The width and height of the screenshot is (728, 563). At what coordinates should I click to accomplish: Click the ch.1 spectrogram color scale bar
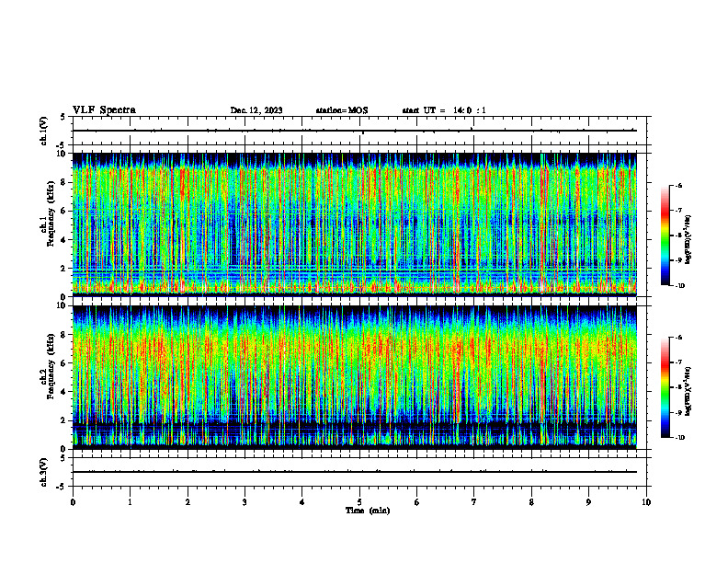point(665,236)
